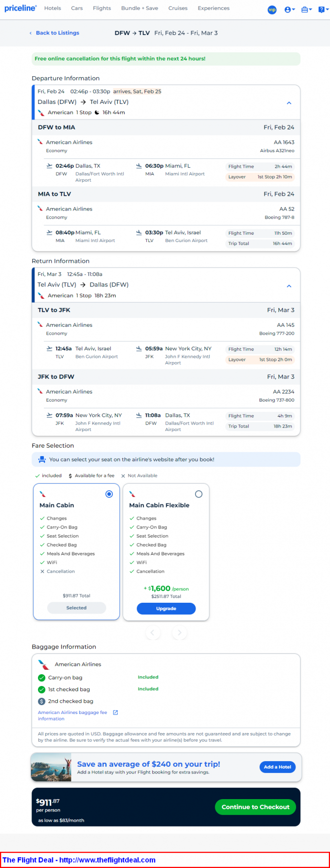This screenshot has height=868, width=330.
Task: Collapse the departure flight details
Action: (x=289, y=103)
